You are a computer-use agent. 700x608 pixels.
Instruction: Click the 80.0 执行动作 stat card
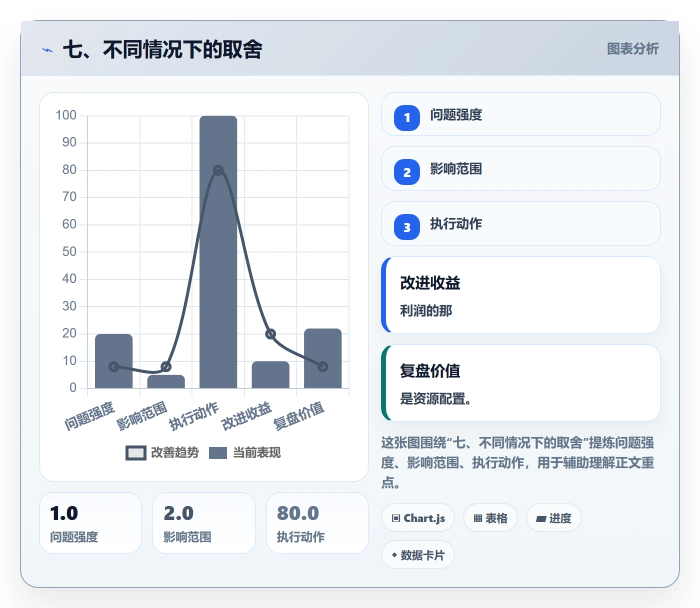[x=317, y=523]
